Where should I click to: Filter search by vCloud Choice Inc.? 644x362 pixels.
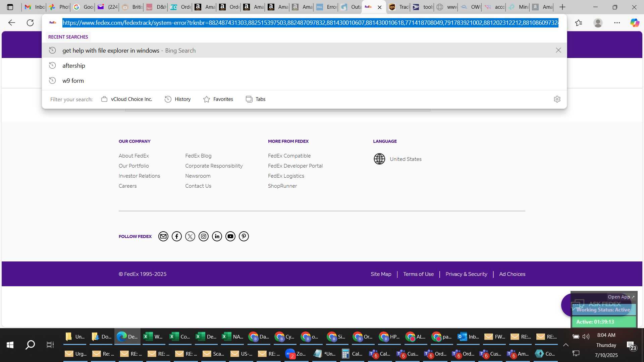point(127,99)
